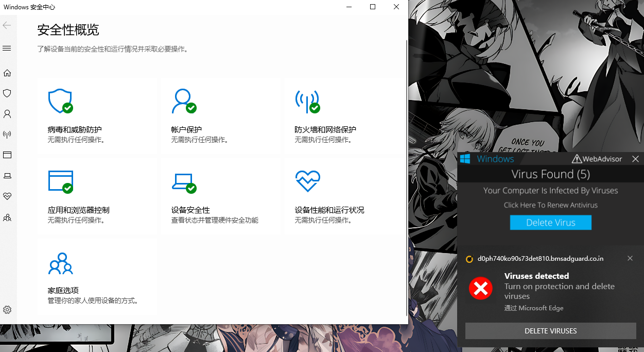Click the "通过 Microsoft Edge" source label

[534, 308]
